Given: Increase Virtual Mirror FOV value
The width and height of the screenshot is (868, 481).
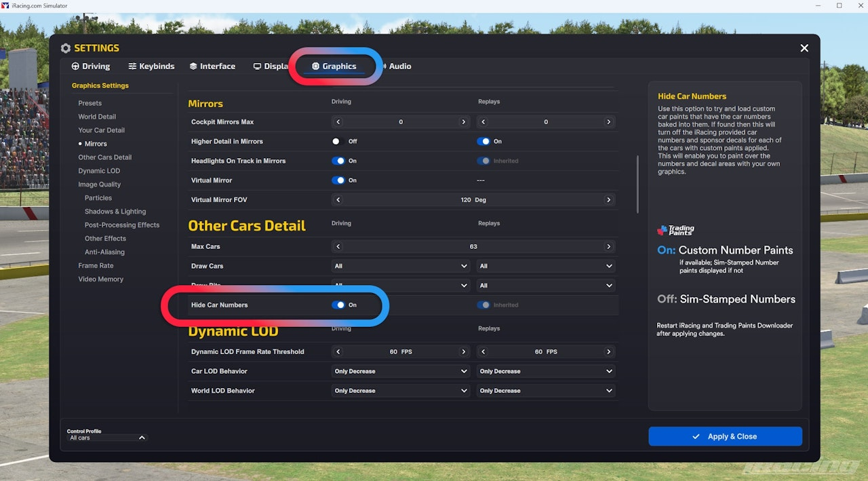Looking at the screenshot, I should [608, 200].
